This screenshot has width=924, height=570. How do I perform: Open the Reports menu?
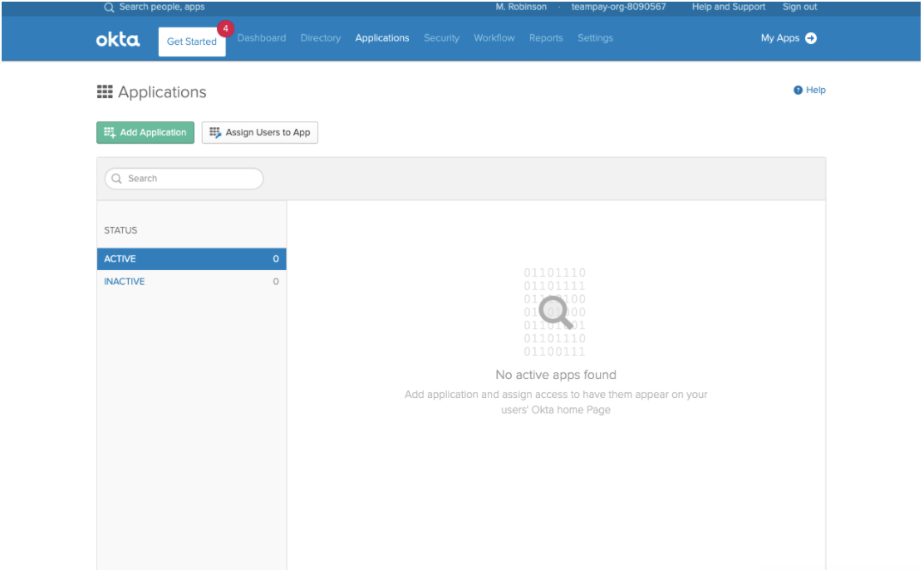[546, 38]
